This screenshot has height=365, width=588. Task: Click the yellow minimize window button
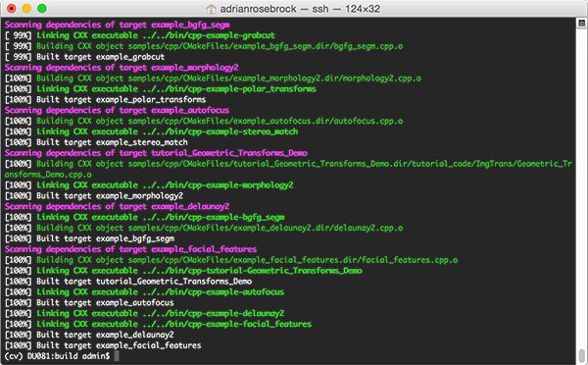tap(26, 8)
